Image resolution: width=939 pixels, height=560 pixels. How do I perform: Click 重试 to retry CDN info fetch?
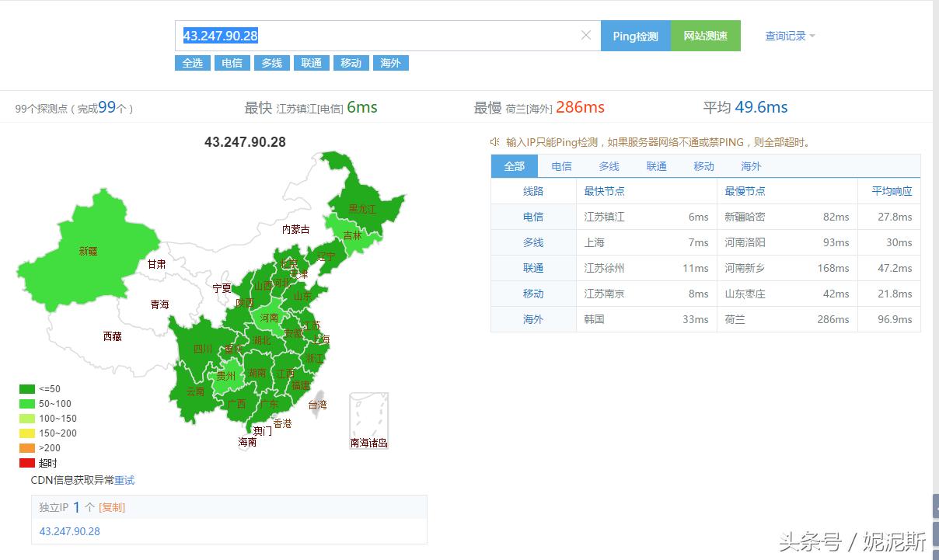tap(124, 480)
